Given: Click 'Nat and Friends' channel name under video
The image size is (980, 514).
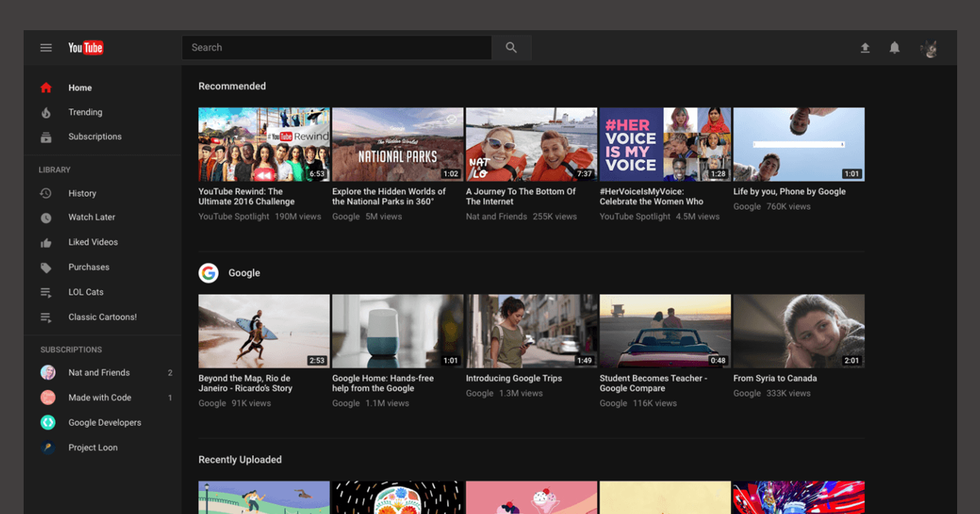Looking at the screenshot, I should [x=497, y=217].
